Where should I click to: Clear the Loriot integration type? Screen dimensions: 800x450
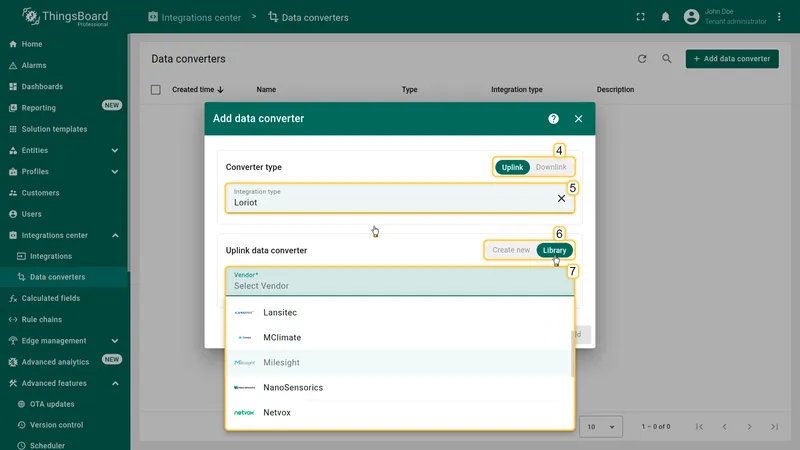tap(561, 198)
